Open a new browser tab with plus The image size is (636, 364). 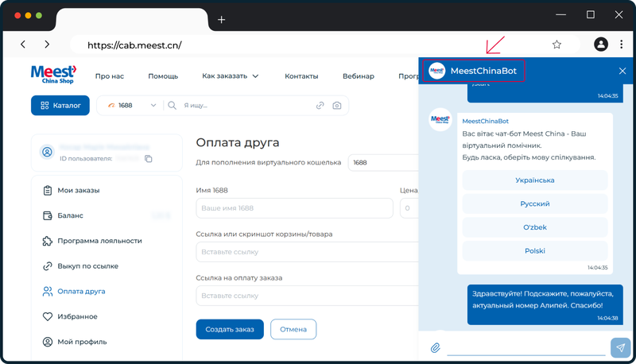pyautogui.click(x=221, y=19)
